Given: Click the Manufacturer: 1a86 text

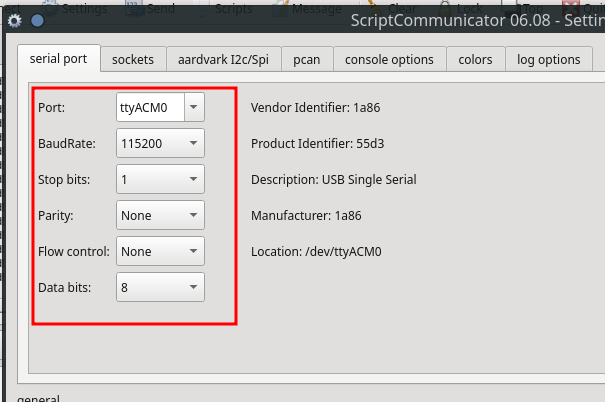Looking at the screenshot, I should tap(306, 216).
